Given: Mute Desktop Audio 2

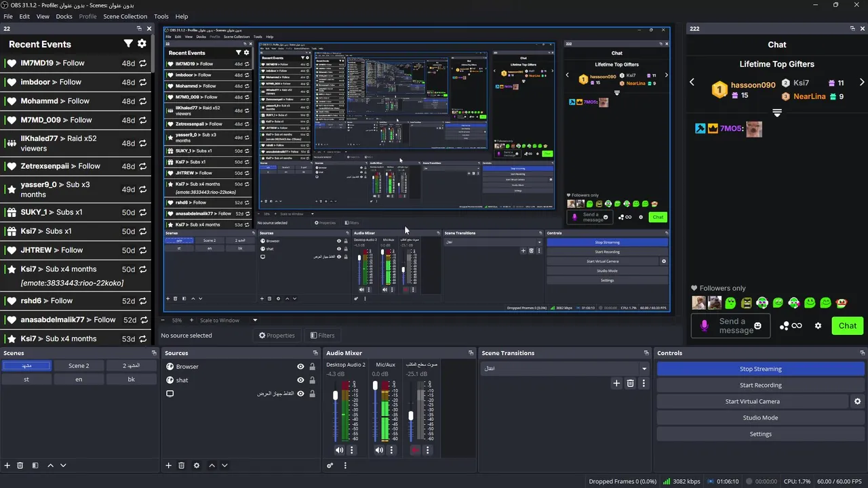Looking at the screenshot, I should click(x=339, y=450).
